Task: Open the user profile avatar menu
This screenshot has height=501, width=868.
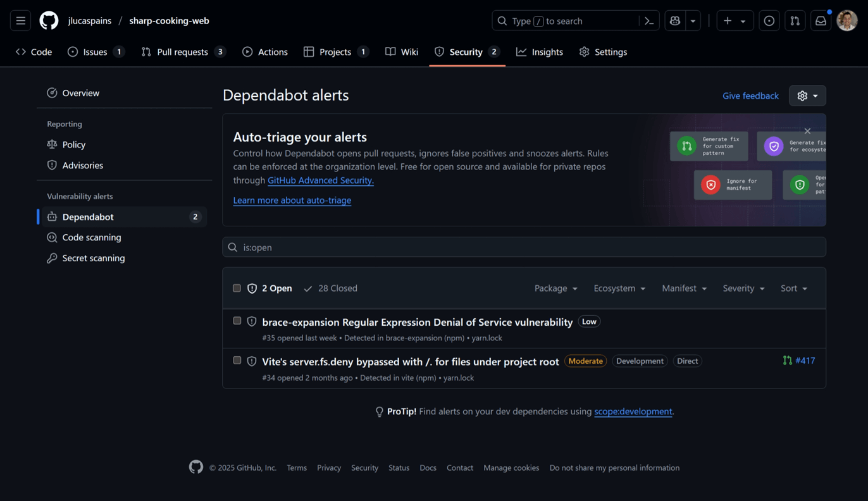Action: tap(846, 21)
